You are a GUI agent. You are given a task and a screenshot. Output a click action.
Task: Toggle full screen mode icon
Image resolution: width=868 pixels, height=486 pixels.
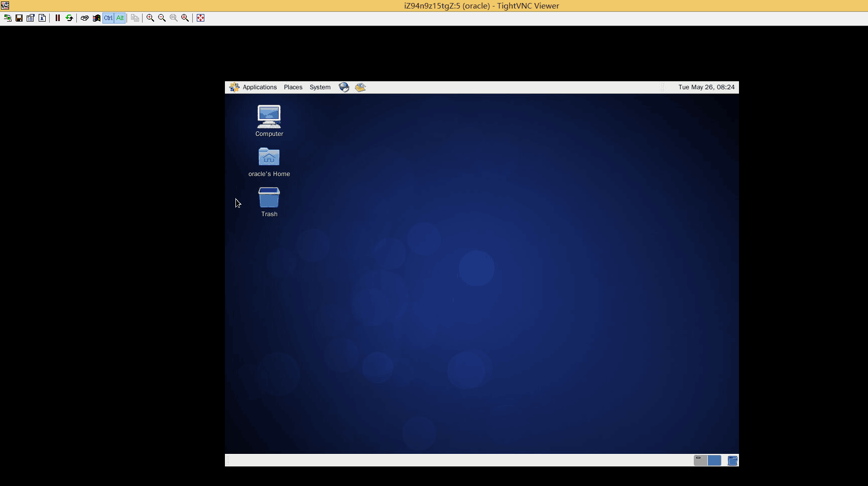(201, 18)
